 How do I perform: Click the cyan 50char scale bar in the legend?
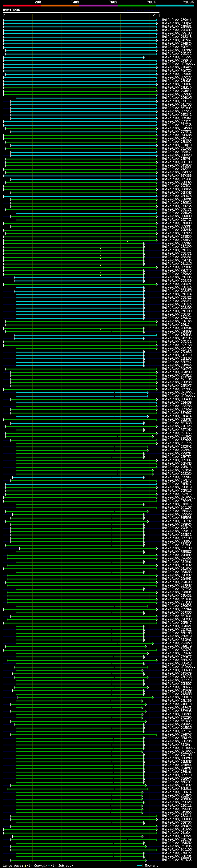point(139,866)
